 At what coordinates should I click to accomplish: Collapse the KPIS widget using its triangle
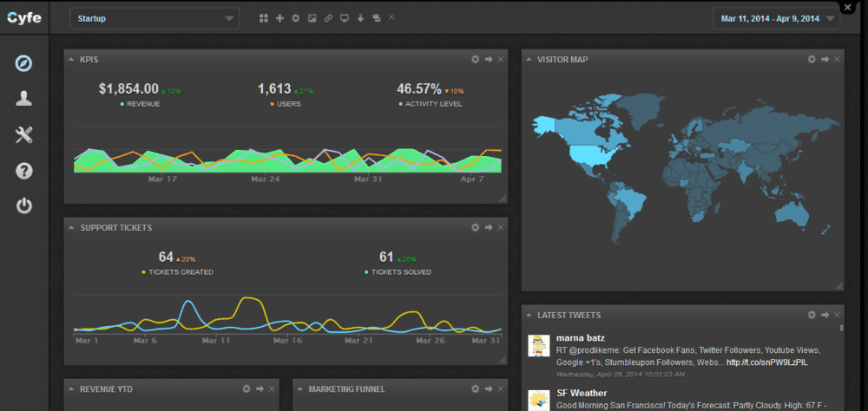(69, 59)
